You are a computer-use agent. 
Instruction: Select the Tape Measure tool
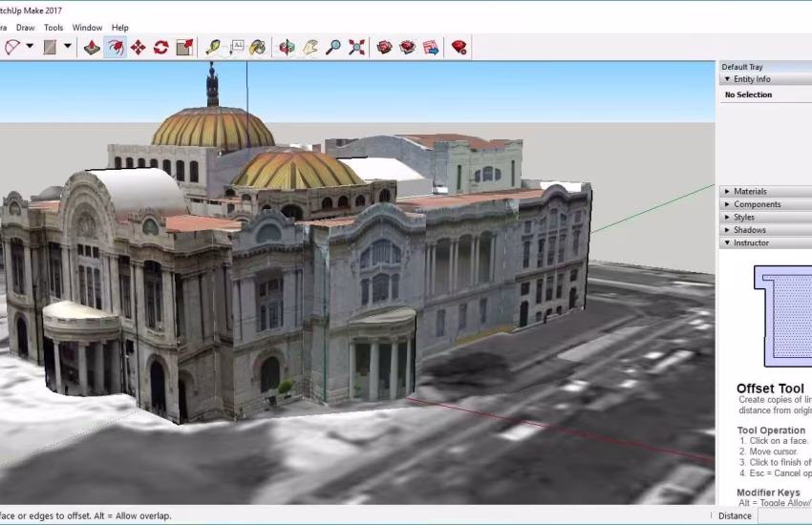tap(212, 48)
